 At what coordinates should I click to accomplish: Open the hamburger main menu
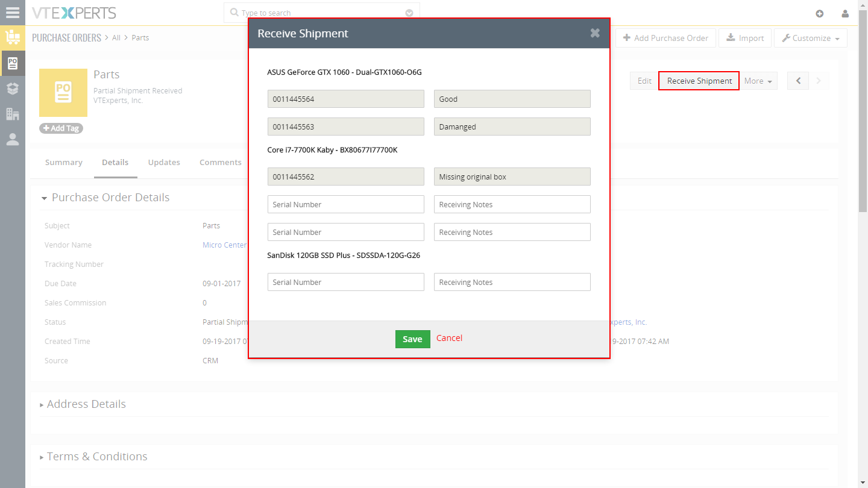coord(13,13)
